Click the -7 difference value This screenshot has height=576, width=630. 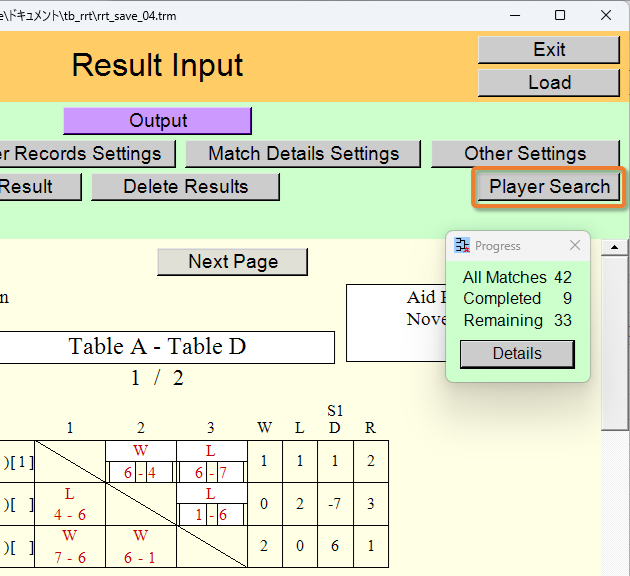click(335, 504)
